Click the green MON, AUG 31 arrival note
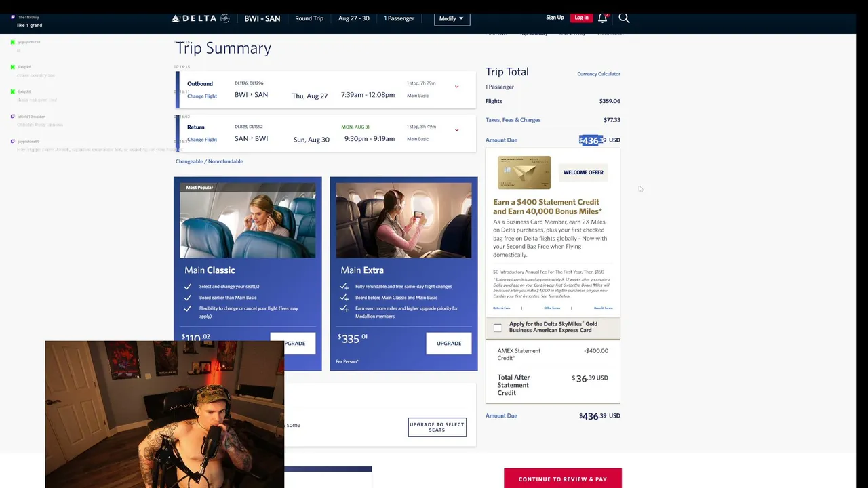 tap(355, 127)
